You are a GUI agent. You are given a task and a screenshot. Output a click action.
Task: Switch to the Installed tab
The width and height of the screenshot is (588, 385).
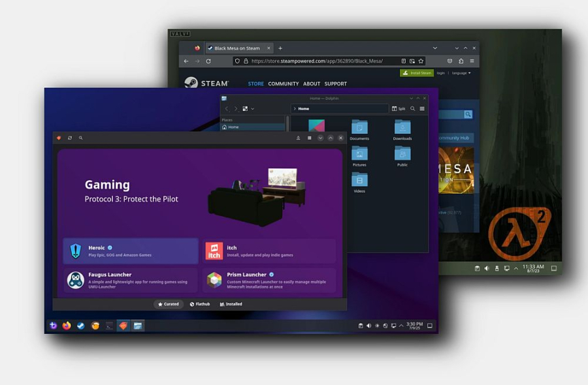tap(231, 304)
